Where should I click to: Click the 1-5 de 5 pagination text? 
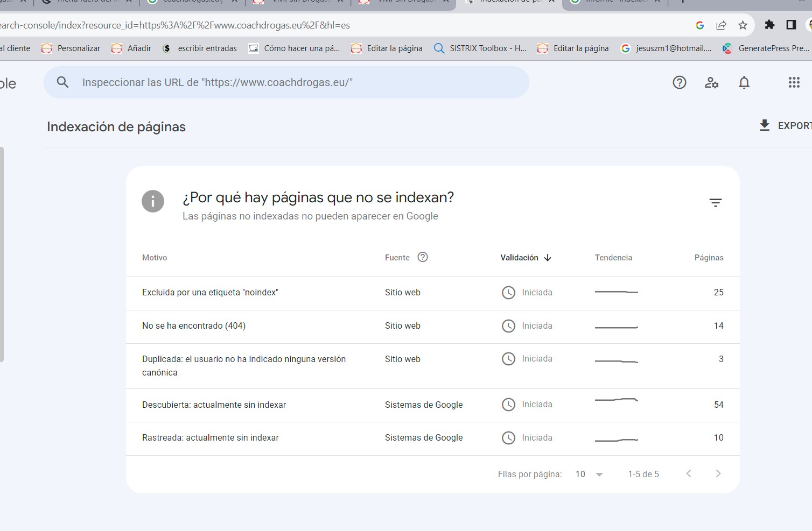point(643,474)
